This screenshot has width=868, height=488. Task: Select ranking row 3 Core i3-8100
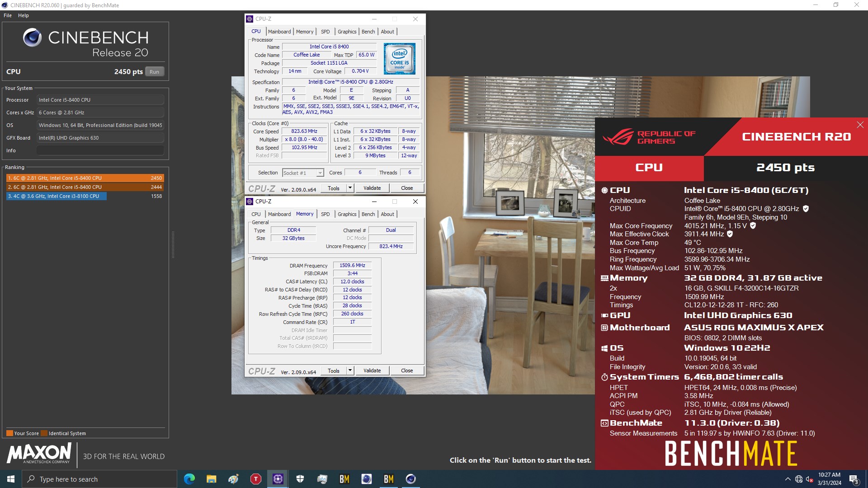point(85,196)
